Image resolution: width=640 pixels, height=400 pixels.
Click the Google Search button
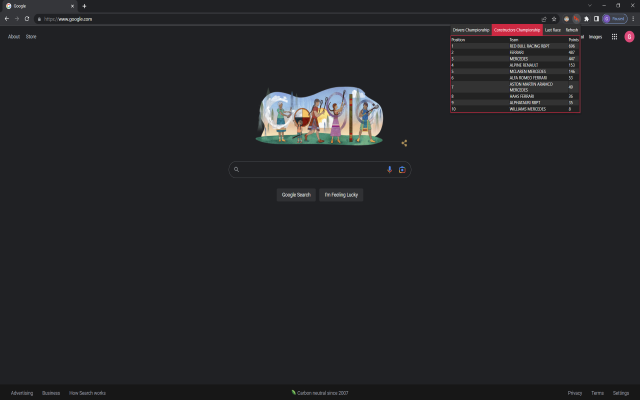click(x=296, y=195)
